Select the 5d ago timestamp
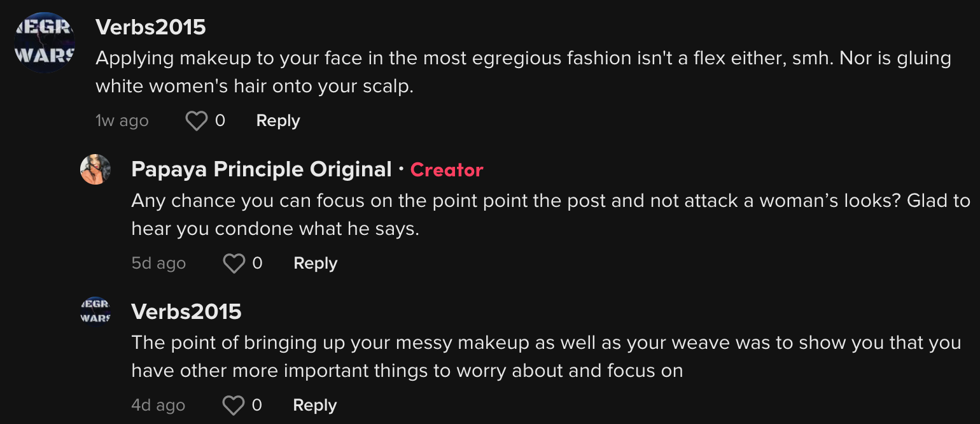 pyautogui.click(x=158, y=264)
